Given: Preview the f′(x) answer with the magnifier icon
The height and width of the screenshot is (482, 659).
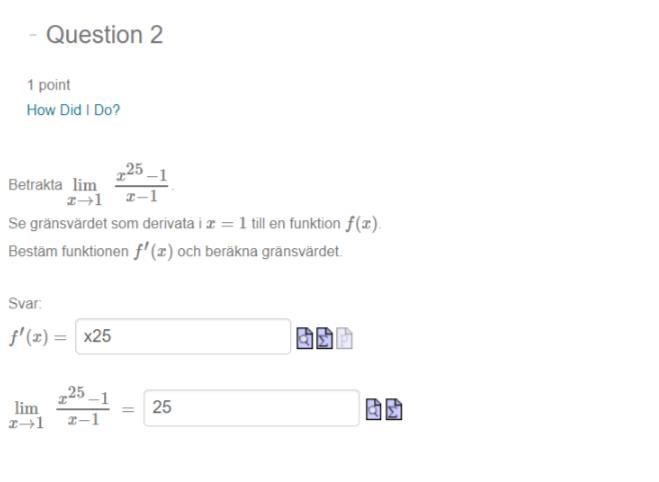Looking at the screenshot, I should (304, 338).
